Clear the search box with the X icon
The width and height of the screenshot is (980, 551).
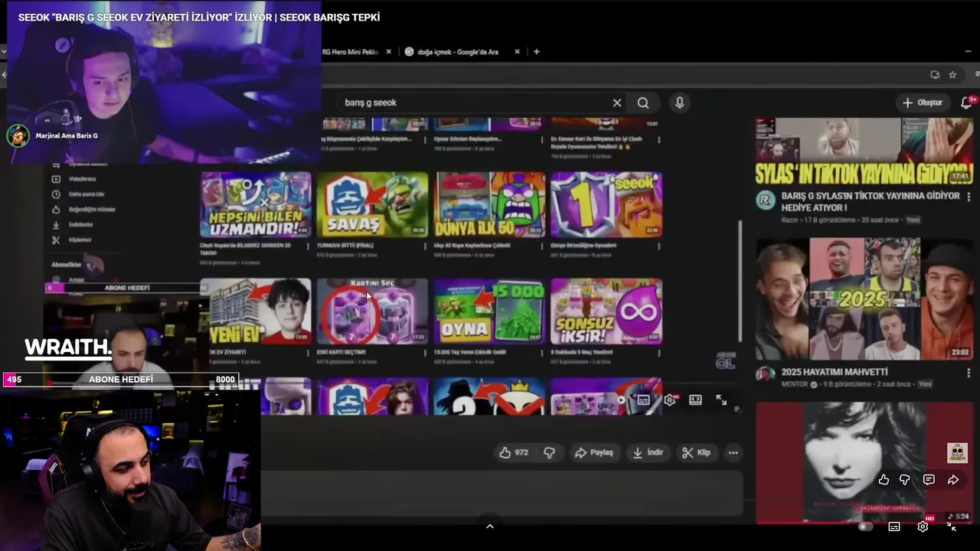pyautogui.click(x=617, y=103)
